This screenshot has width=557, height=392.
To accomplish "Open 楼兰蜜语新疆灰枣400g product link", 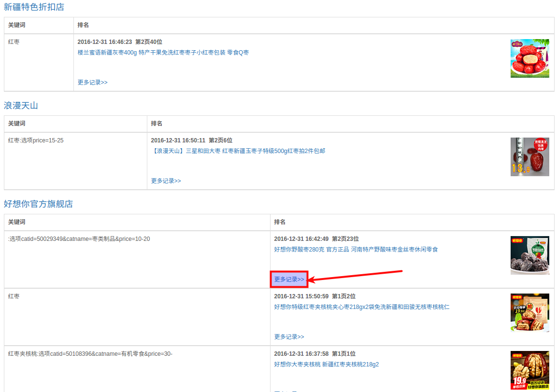I will click(x=163, y=53).
